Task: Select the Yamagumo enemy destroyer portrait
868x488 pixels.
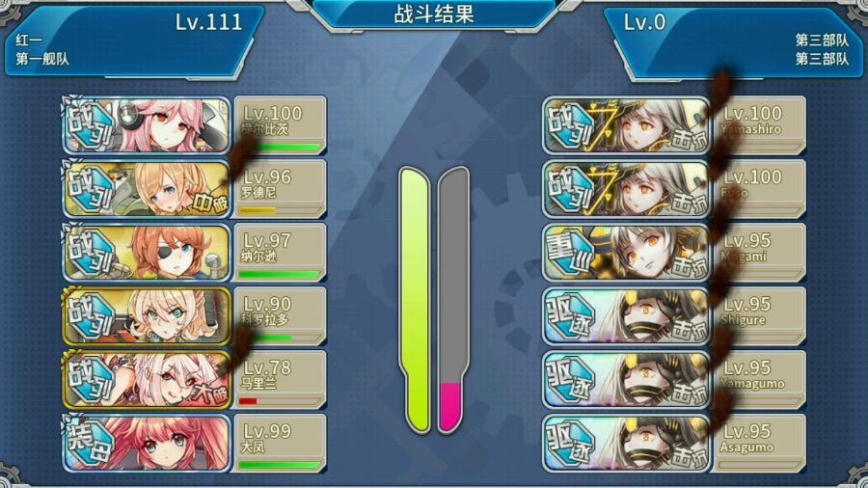Action: point(626,380)
